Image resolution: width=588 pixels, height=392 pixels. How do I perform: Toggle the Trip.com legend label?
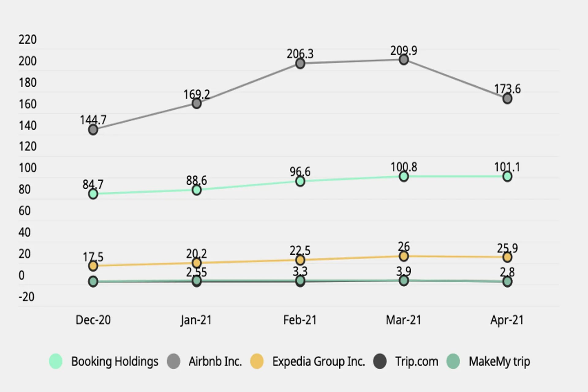[417, 362]
